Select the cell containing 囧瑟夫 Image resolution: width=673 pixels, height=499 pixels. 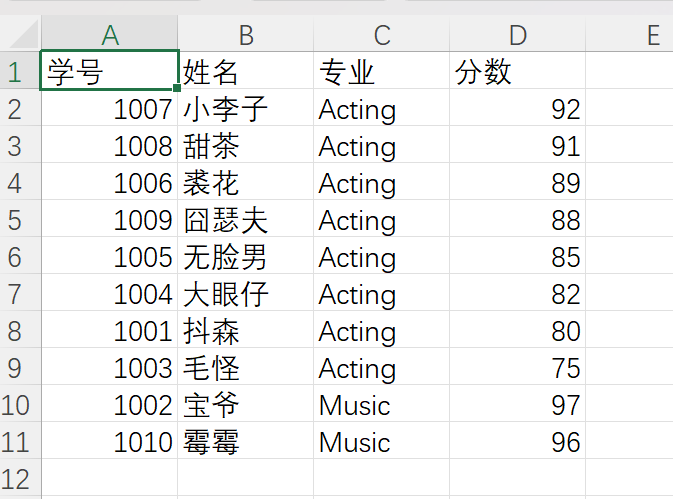[246, 221]
